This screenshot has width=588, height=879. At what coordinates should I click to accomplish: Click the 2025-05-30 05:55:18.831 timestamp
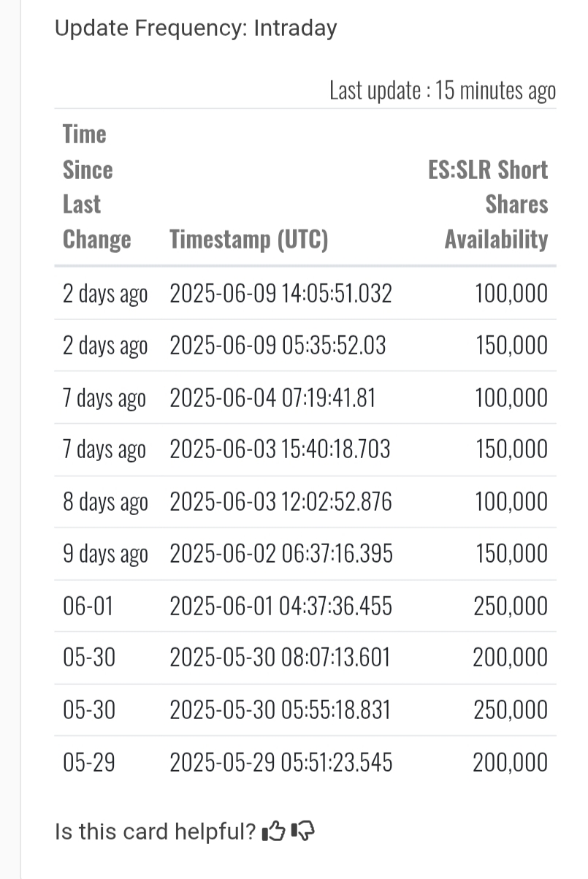280,710
